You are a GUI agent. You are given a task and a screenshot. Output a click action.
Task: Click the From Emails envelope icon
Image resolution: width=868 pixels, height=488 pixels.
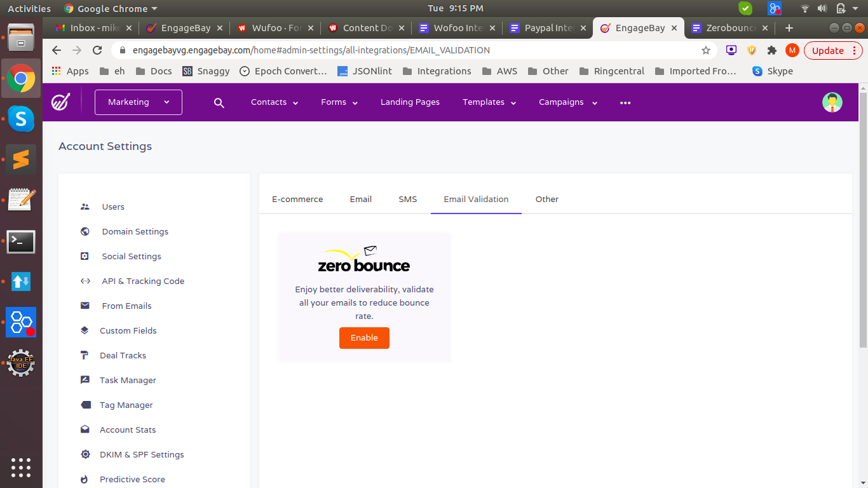tap(85, 306)
